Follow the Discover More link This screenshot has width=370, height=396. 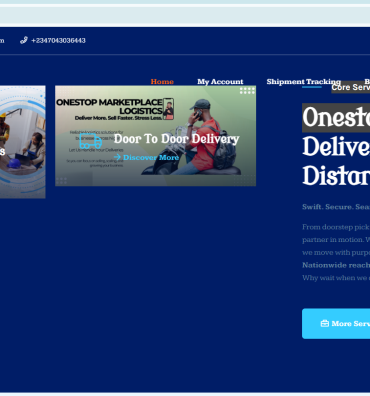(x=151, y=157)
